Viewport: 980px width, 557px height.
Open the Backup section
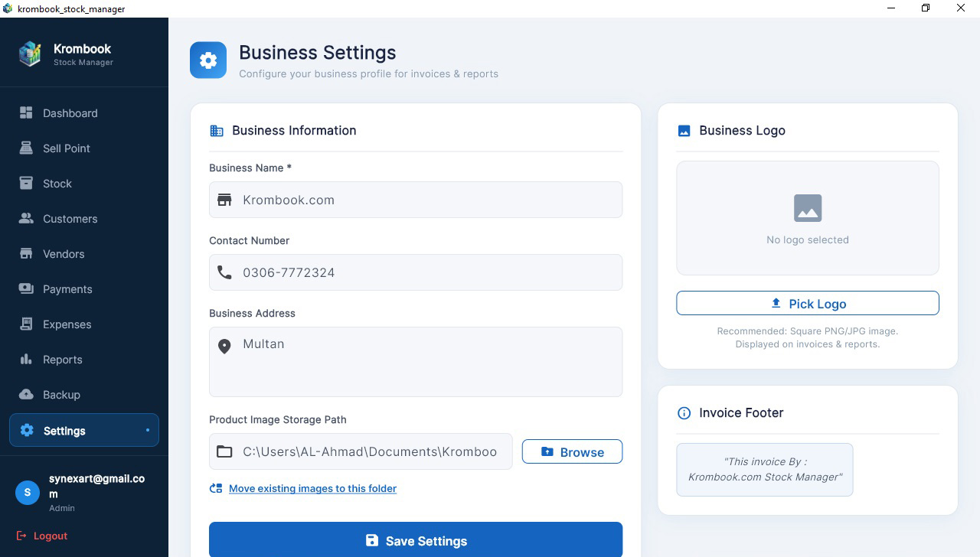61,395
